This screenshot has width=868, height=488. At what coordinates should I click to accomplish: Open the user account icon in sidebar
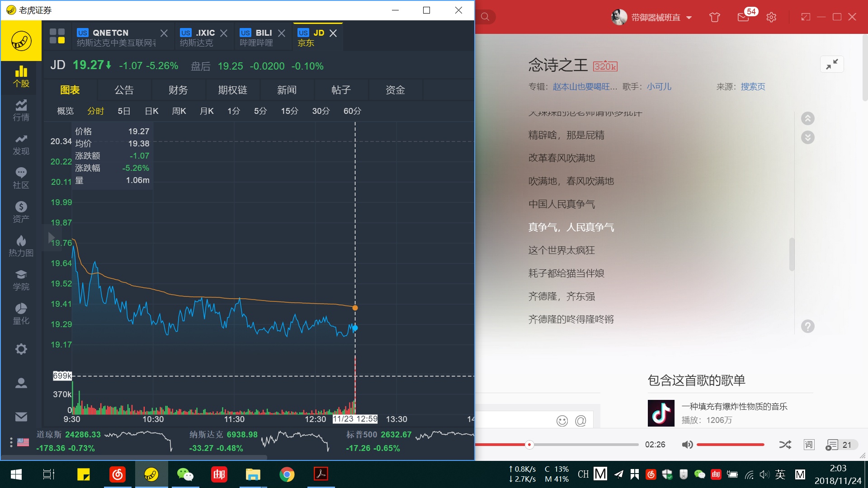click(21, 383)
